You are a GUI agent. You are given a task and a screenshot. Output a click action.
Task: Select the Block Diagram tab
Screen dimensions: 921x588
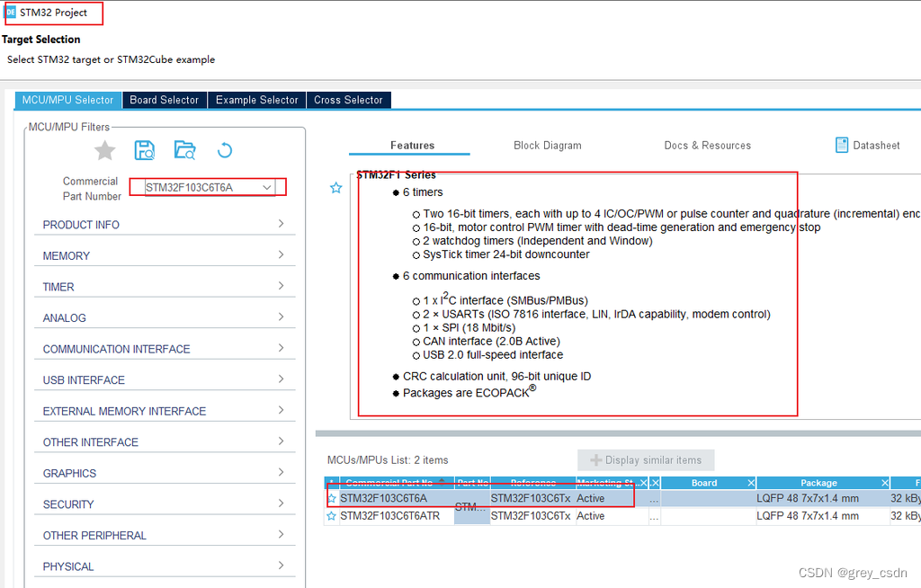(x=548, y=145)
